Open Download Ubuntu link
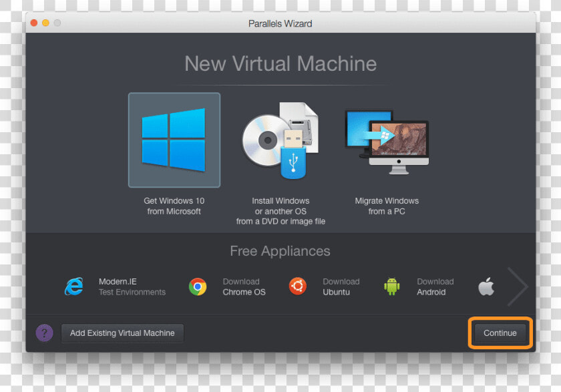Viewport: 561px width, 392px height. (x=341, y=287)
